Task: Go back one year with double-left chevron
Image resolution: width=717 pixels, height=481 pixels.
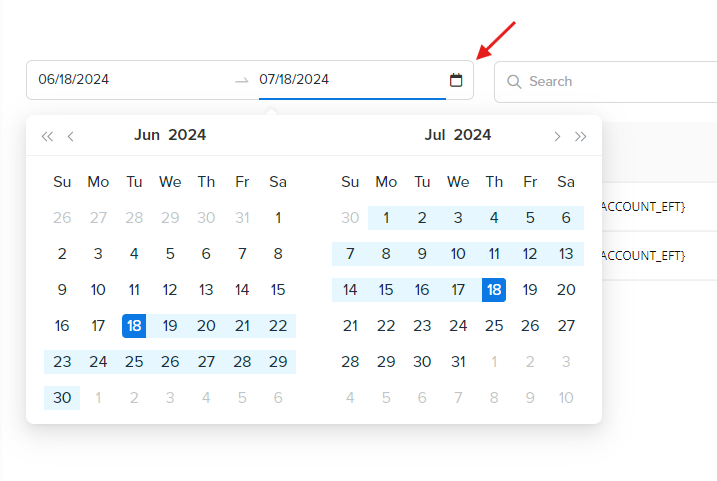Action: coord(47,136)
